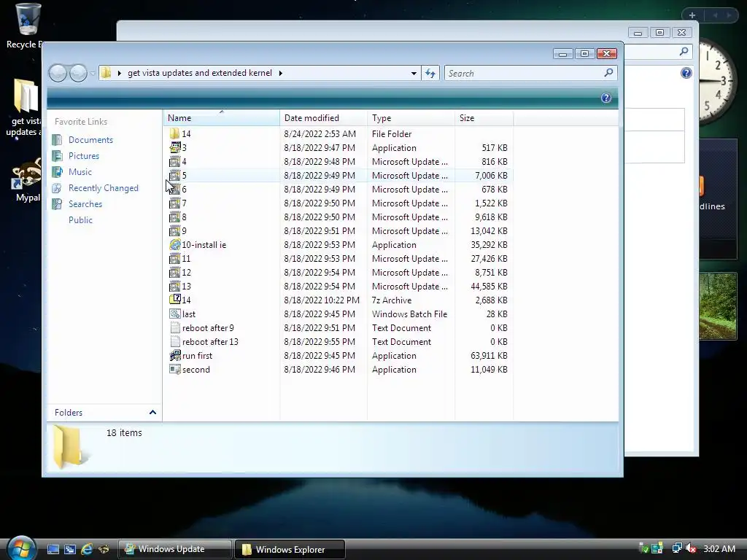747x560 pixels.
Task: Click 'get vista updates and extended kernel' breadcrumb
Action: 200,73
